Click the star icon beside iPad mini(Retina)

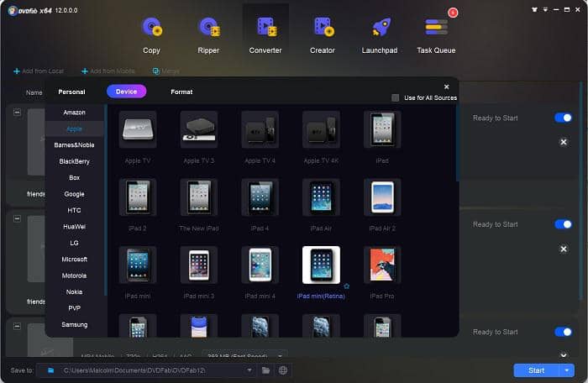(346, 286)
